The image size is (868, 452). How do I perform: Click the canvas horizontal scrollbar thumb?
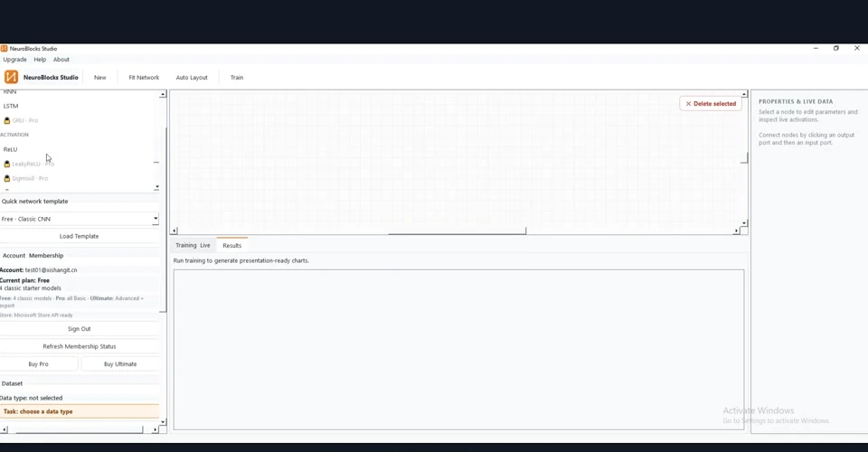pyautogui.click(x=458, y=232)
